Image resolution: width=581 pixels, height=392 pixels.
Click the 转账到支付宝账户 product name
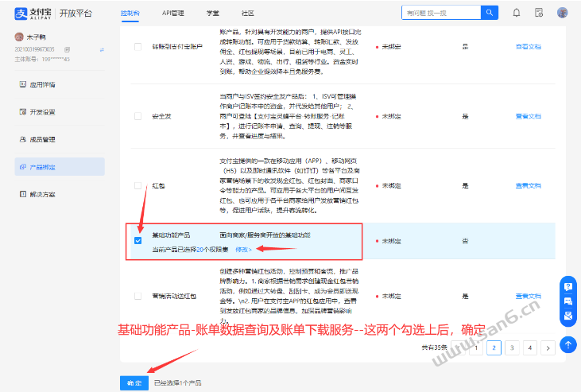click(177, 47)
